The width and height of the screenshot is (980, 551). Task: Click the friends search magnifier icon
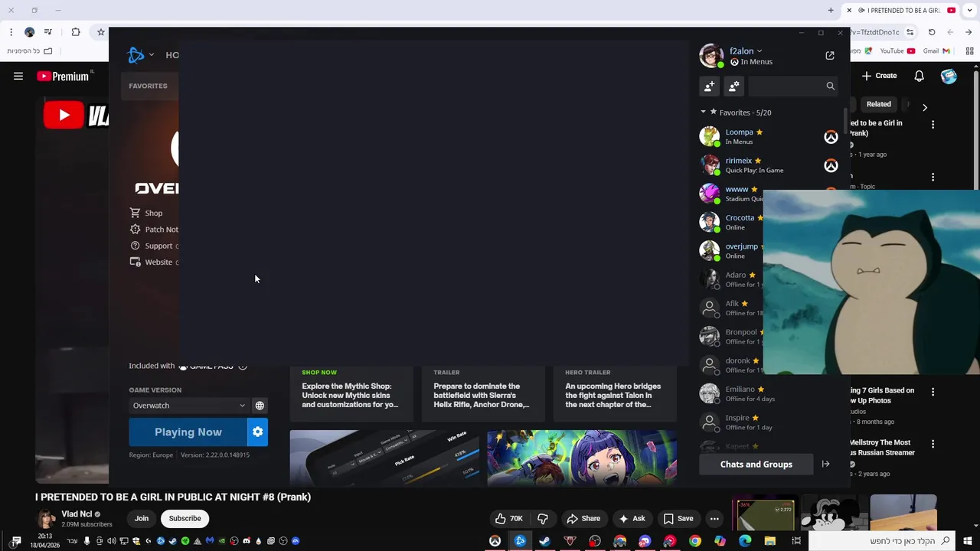pos(830,86)
